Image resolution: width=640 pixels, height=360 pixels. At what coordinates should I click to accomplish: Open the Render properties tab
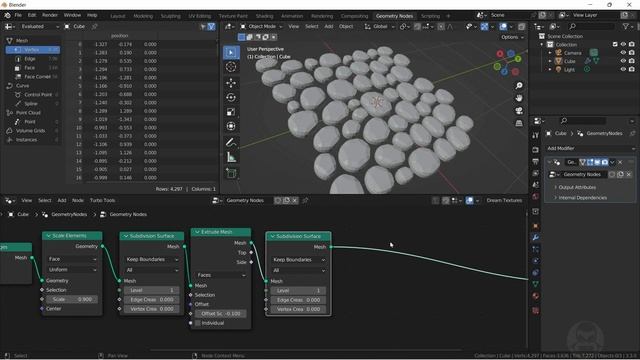(x=536, y=149)
